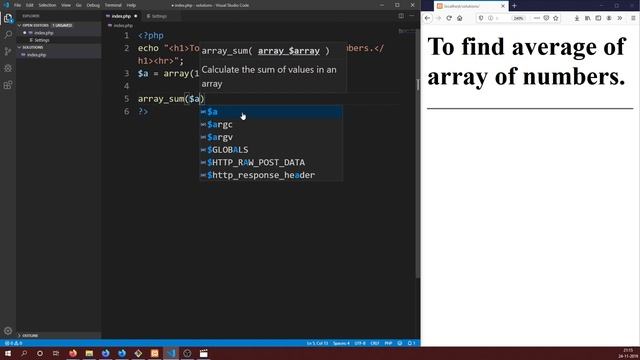Viewport: 640px width, 360px height.
Task: Open the Explorer view in the activity bar
Action: (x=8, y=18)
